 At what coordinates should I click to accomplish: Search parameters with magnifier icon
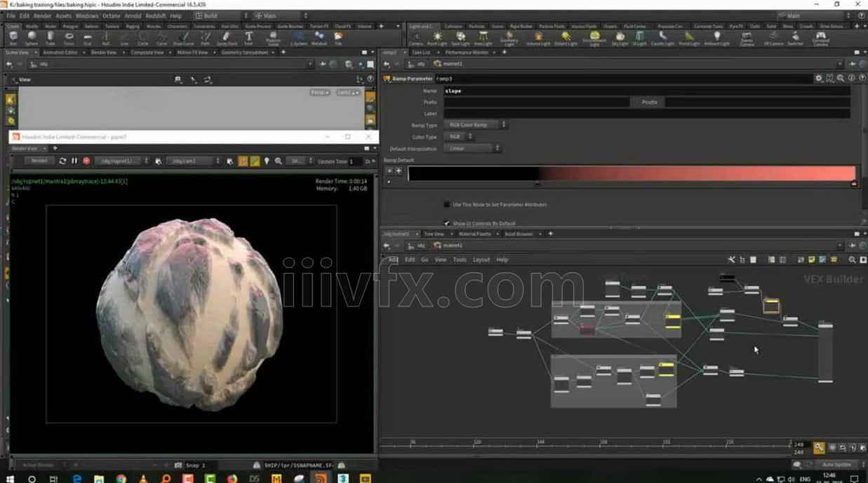pos(841,79)
